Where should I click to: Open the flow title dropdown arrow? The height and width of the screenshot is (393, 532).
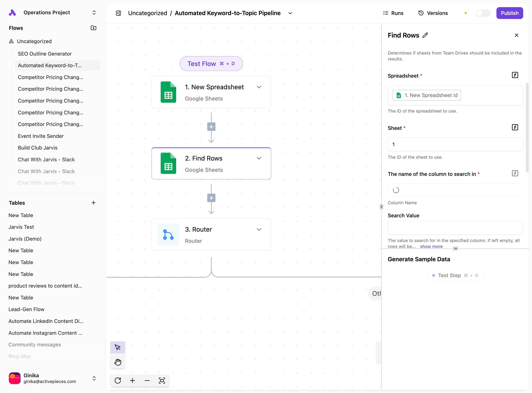point(290,13)
